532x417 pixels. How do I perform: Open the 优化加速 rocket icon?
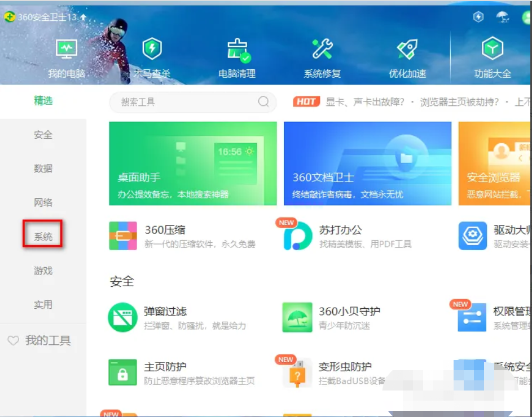pyautogui.click(x=407, y=50)
